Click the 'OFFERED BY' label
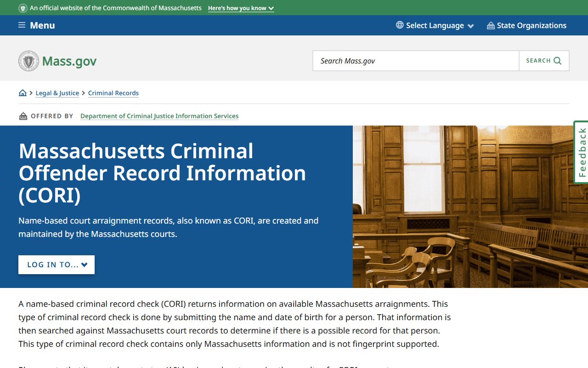 [x=52, y=116]
